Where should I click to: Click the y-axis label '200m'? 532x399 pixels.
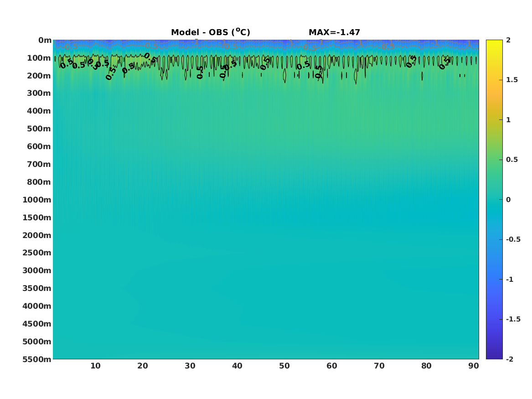tap(39, 76)
